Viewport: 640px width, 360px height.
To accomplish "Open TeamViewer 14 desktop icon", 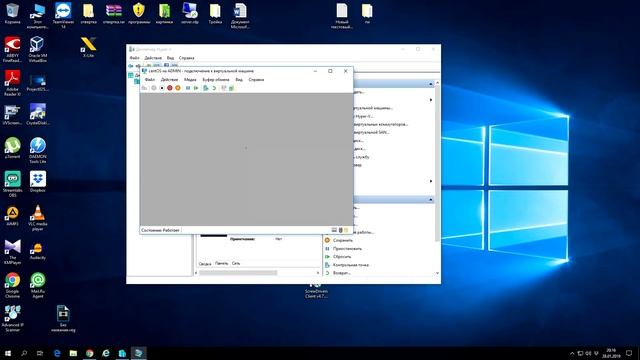I will pos(63,16).
